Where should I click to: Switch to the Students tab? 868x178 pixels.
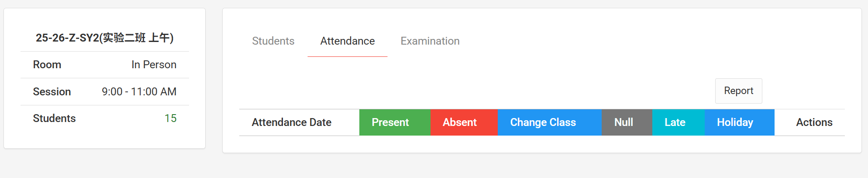(273, 41)
